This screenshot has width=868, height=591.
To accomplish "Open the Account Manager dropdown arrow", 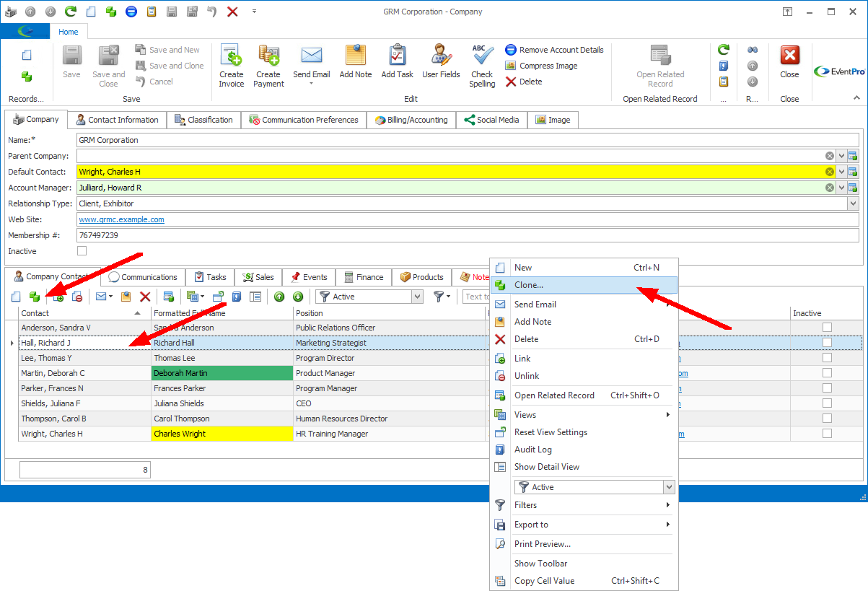I will [841, 188].
